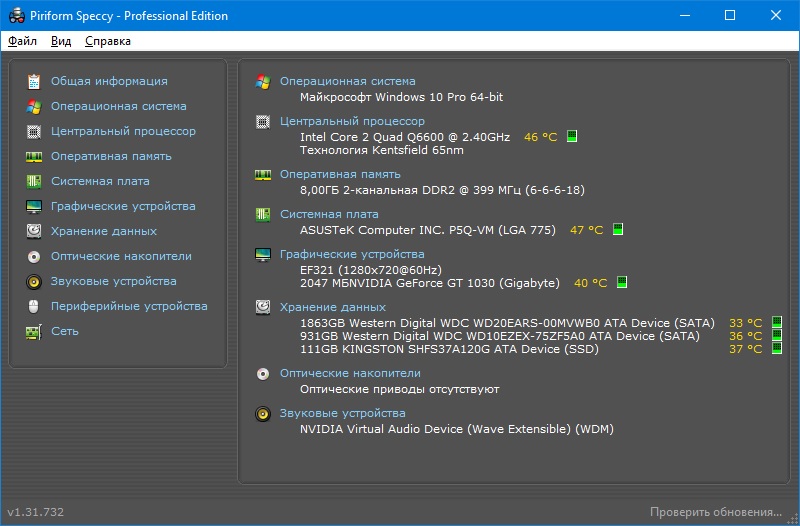Click the CPU icon in summary panel
Viewport: 800px width, 526px height.
pos(263,122)
